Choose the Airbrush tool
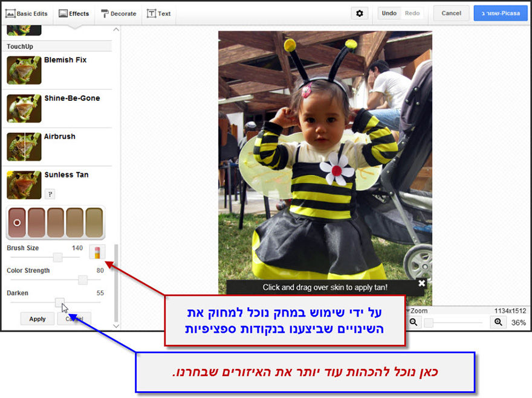 coord(59,136)
